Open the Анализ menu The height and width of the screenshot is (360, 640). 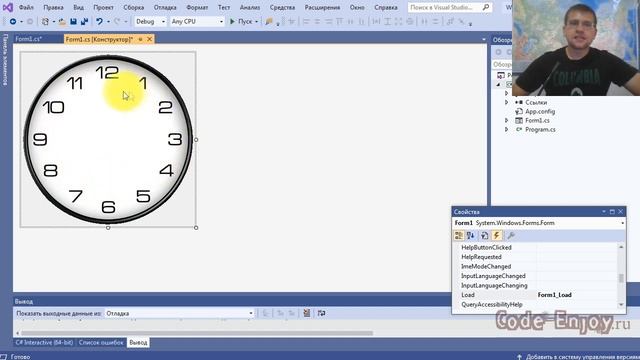click(x=250, y=7)
